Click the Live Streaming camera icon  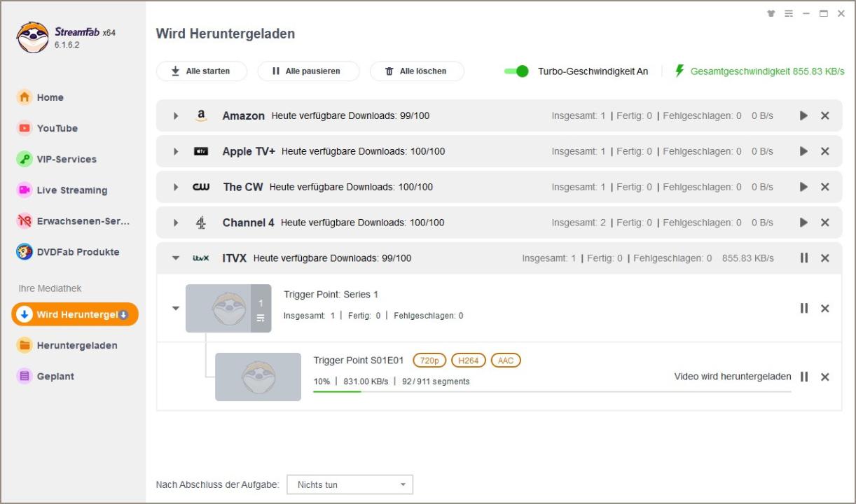pos(25,190)
